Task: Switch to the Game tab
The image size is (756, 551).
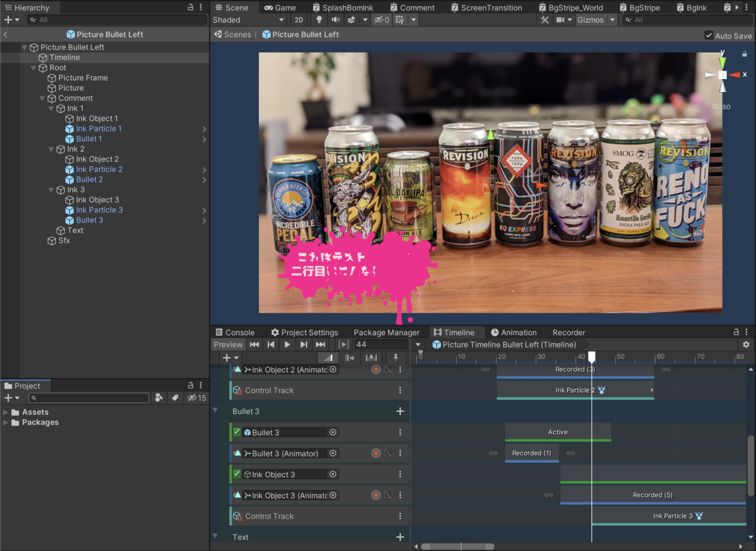Action: point(280,8)
